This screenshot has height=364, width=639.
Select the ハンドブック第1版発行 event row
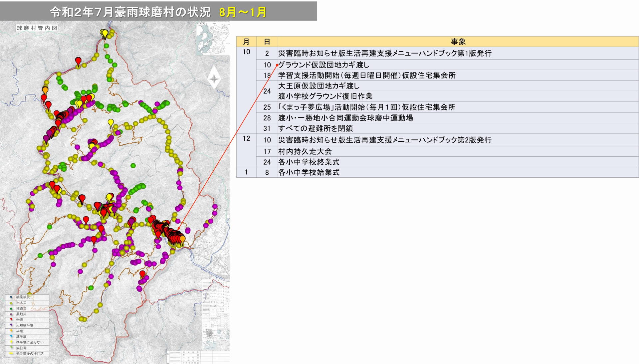[x=458, y=53]
